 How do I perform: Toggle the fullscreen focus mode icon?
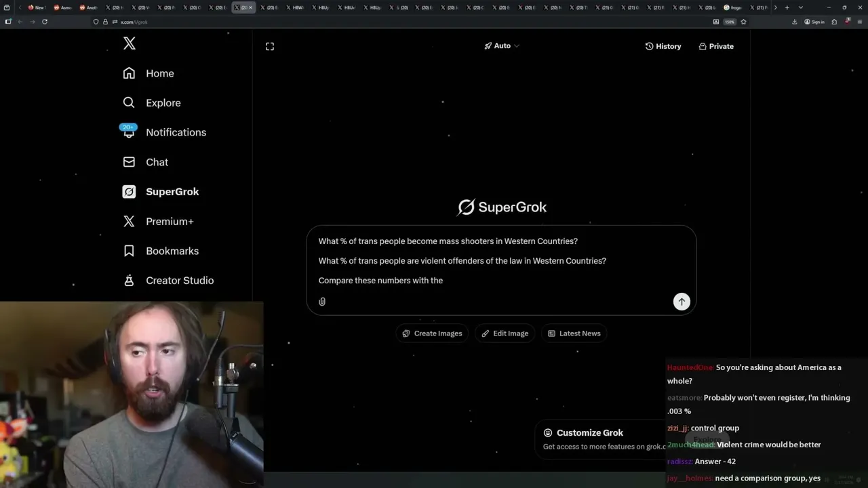pos(270,46)
